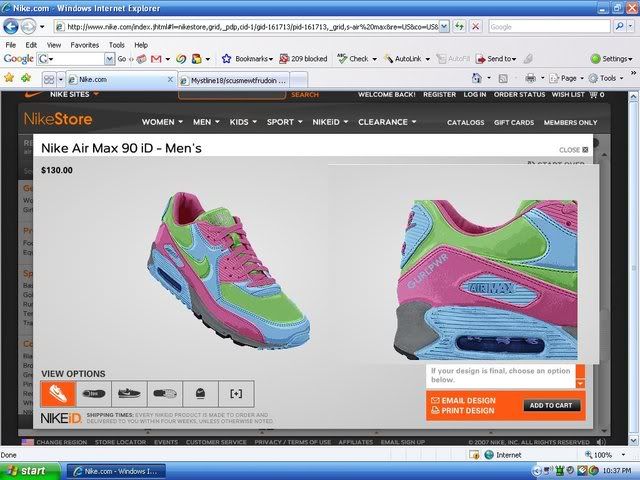The height and width of the screenshot is (480, 640).
Task: Click Print Design link
Action: (x=463, y=411)
